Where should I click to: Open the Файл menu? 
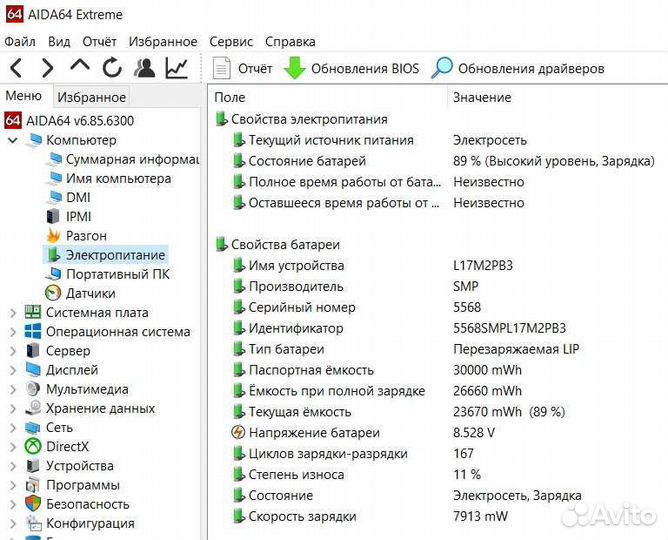[20, 42]
